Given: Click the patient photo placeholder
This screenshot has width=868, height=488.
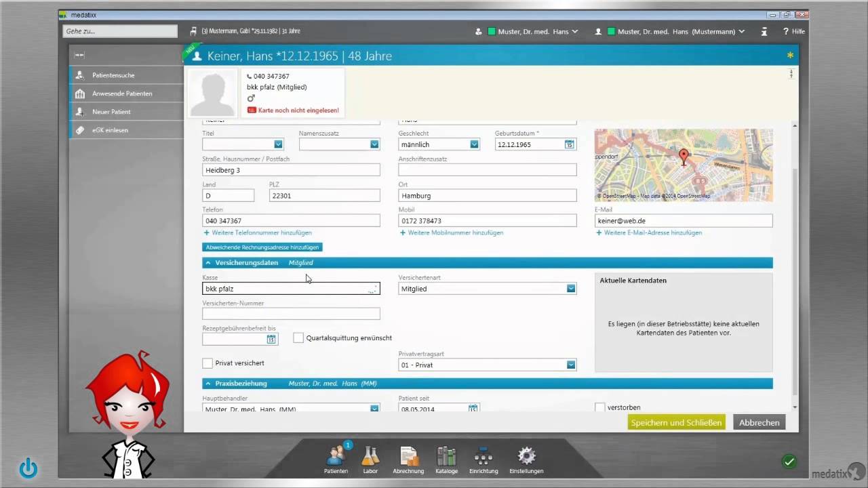Looking at the screenshot, I should (213, 92).
